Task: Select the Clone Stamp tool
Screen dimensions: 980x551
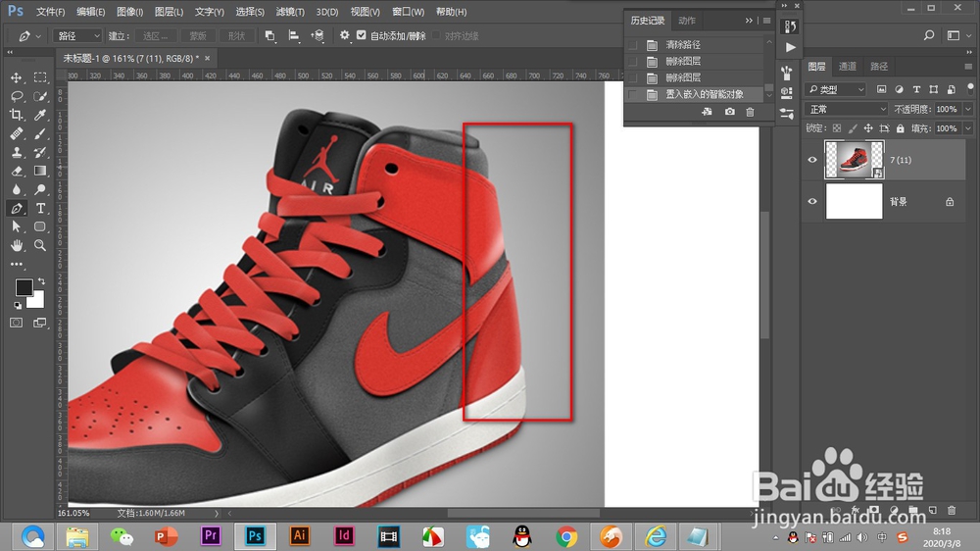Action: click(x=17, y=152)
